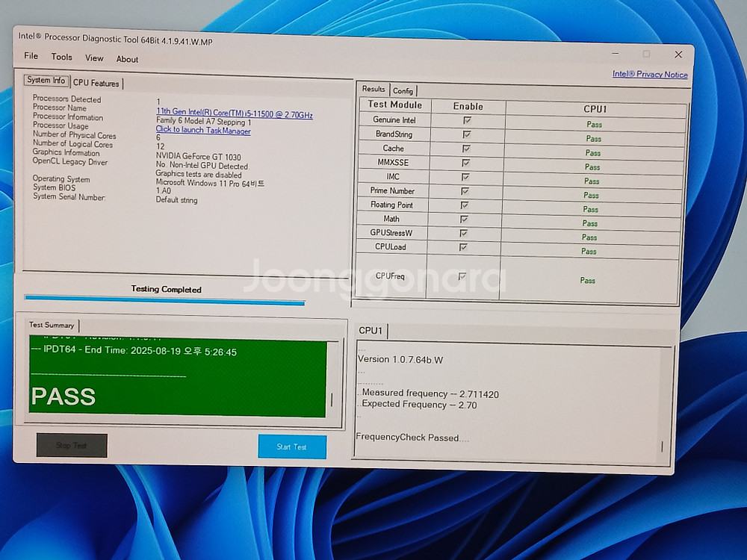Toggle the Genuine Intel enable checkbox
The width and height of the screenshot is (747, 560).
tap(468, 120)
